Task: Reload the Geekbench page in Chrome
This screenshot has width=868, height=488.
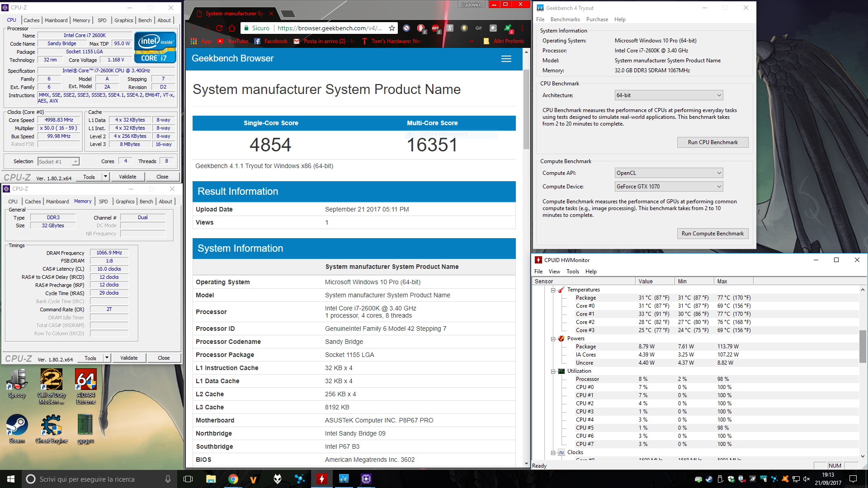Action: pyautogui.click(x=219, y=28)
